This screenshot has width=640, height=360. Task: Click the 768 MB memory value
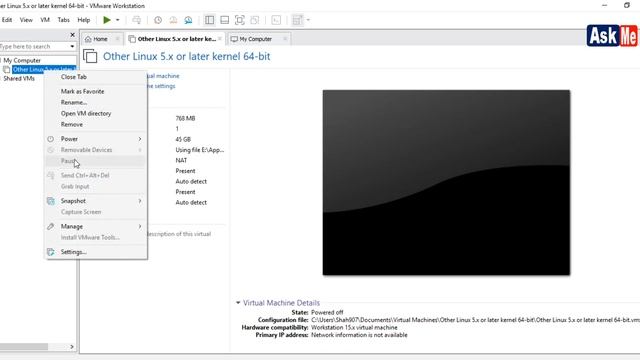[x=185, y=118]
